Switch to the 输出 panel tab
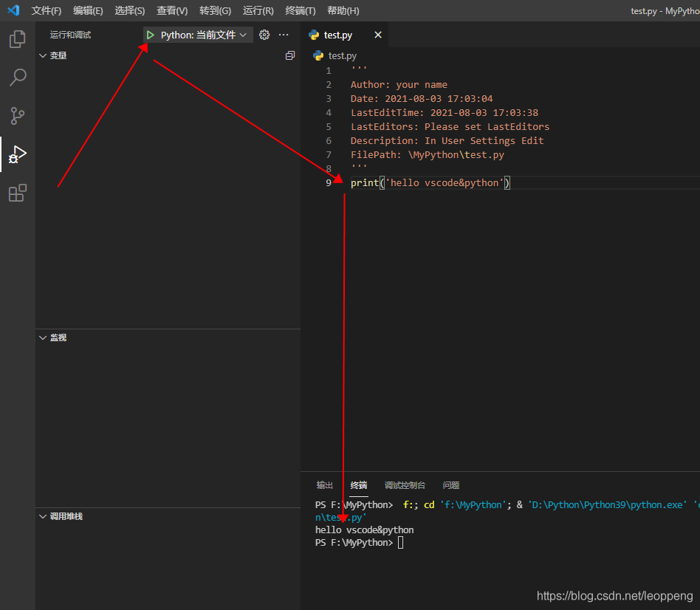 pyautogui.click(x=325, y=485)
